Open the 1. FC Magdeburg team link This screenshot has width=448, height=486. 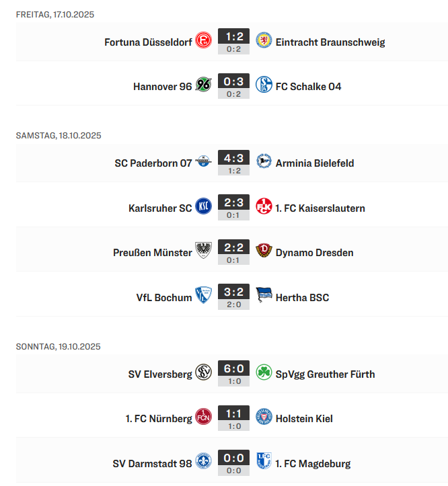coord(313,463)
